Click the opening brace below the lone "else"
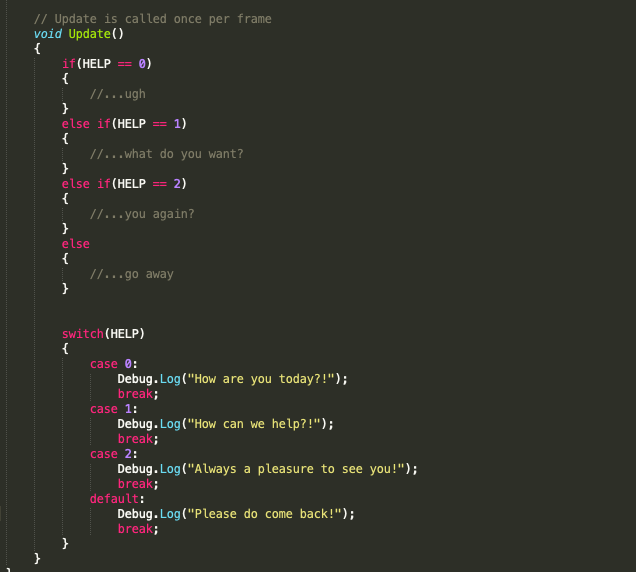 [x=65, y=259]
